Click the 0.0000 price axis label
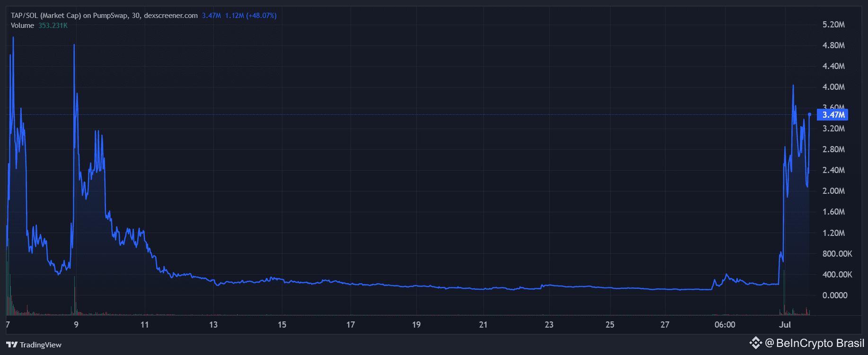The height and width of the screenshot is (355, 868). pos(835,295)
